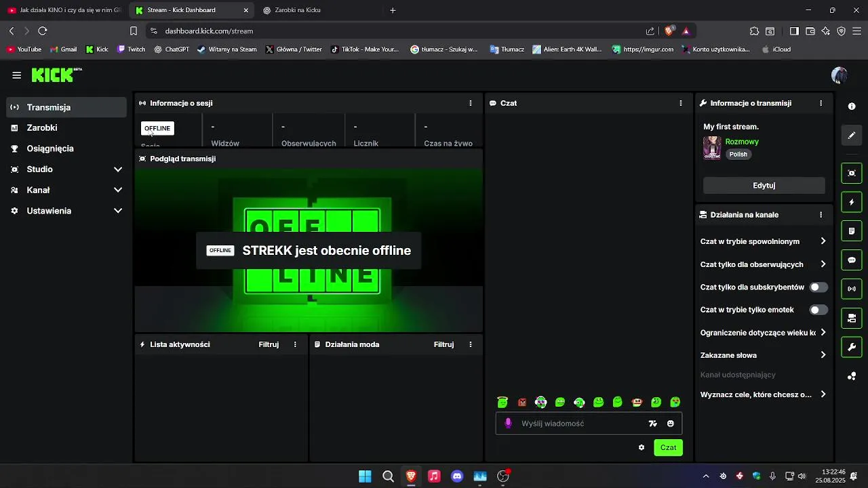The height and width of the screenshot is (488, 868).
Task: Click the address bar URL
Action: point(209,31)
